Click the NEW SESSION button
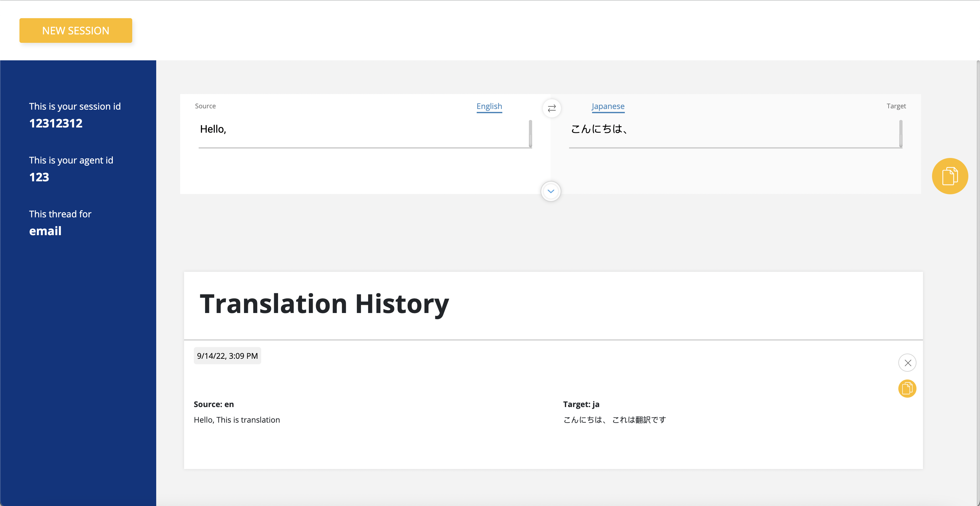The image size is (980, 506). pyautogui.click(x=76, y=30)
